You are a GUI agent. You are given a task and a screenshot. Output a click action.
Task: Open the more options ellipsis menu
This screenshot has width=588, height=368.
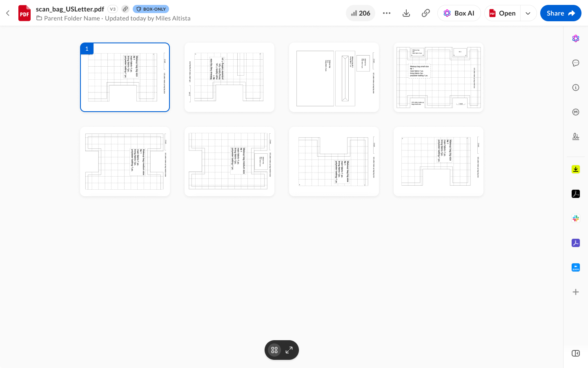point(387,13)
